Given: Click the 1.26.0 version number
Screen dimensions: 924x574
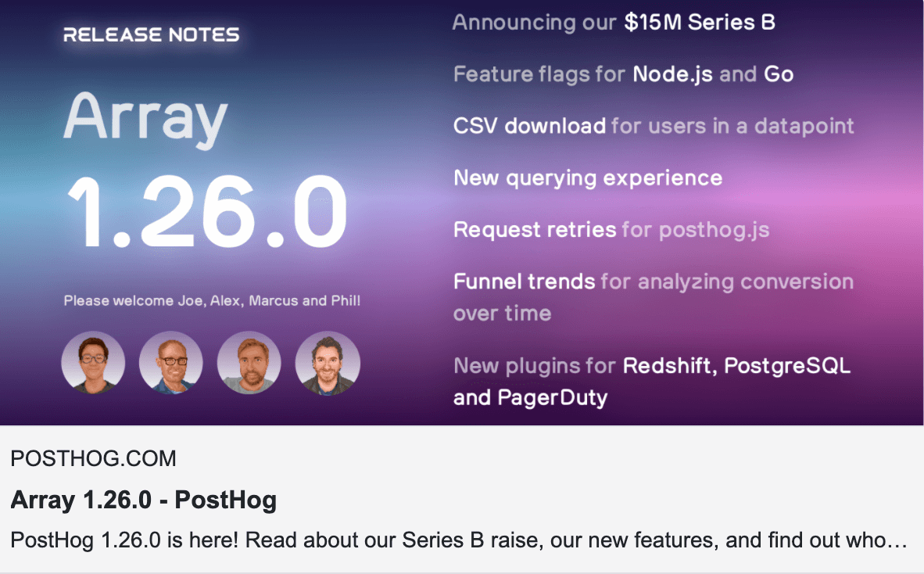Looking at the screenshot, I should point(206,213).
